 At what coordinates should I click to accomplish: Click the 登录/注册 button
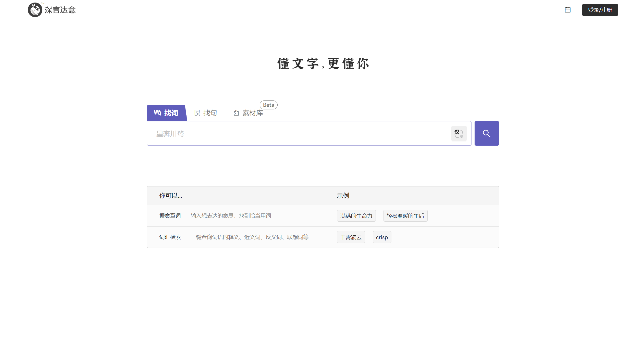600,10
